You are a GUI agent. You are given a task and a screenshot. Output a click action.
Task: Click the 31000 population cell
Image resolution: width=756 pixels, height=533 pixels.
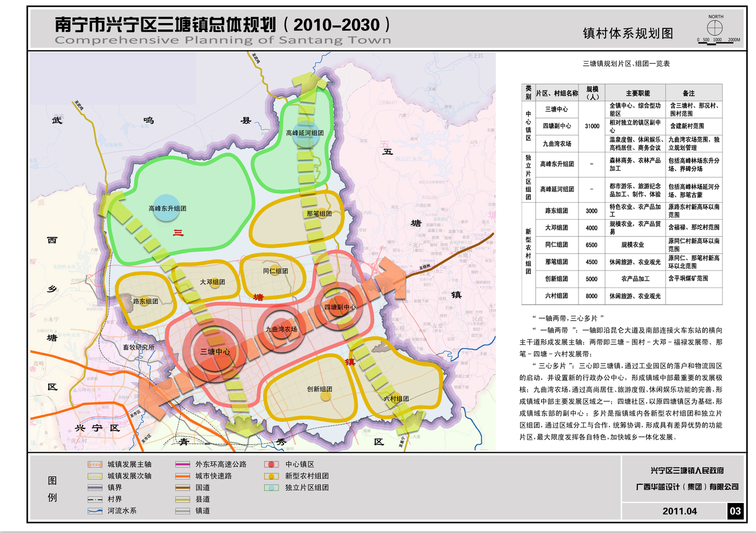coord(592,126)
